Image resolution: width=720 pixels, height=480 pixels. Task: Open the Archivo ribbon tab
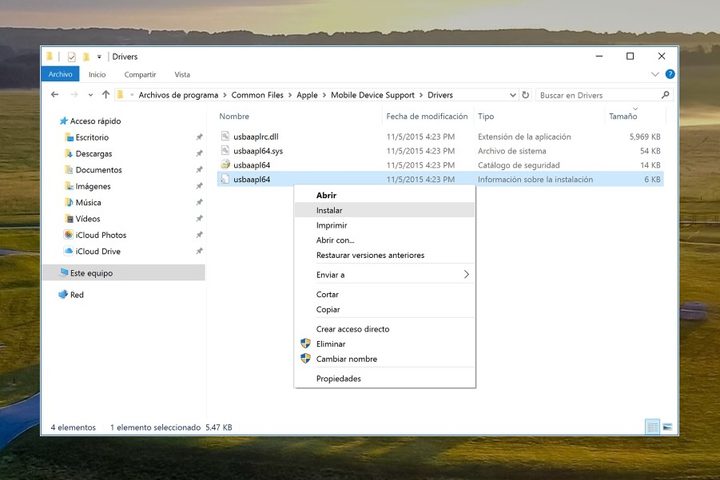(60, 74)
